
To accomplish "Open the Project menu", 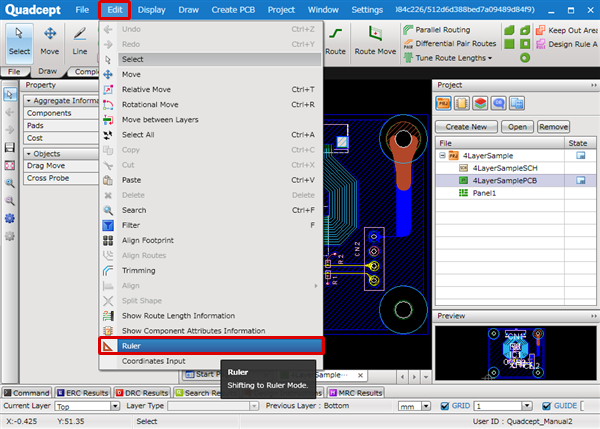I will (x=281, y=10).
